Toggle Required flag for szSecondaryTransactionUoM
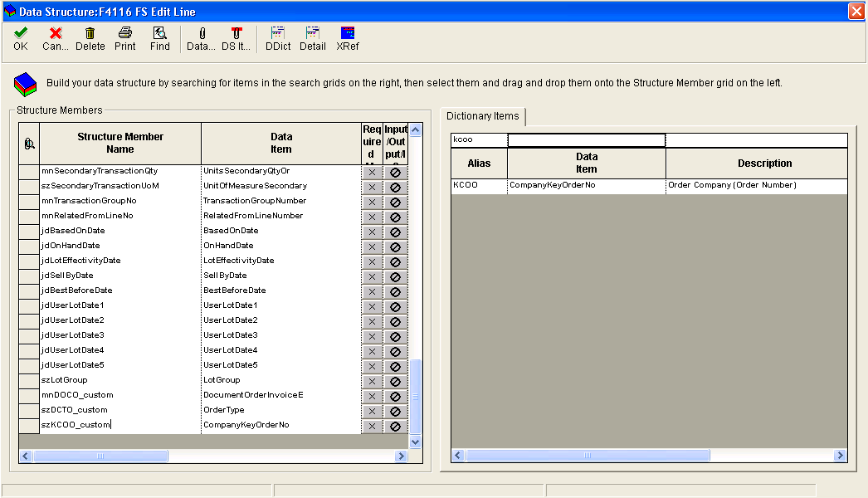The width and height of the screenshot is (868, 498). click(x=372, y=188)
